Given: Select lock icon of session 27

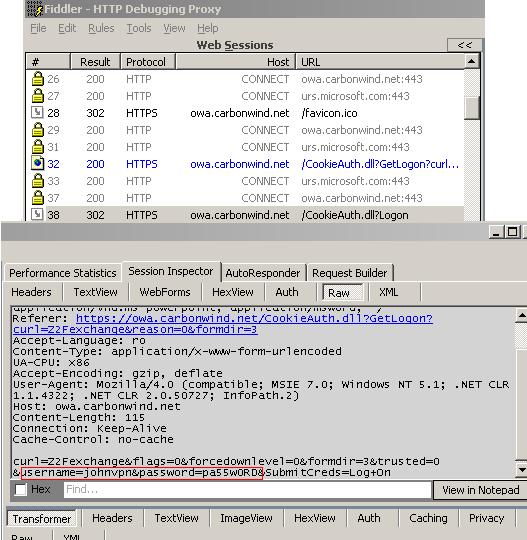Looking at the screenshot, I should [x=38, y=96].
